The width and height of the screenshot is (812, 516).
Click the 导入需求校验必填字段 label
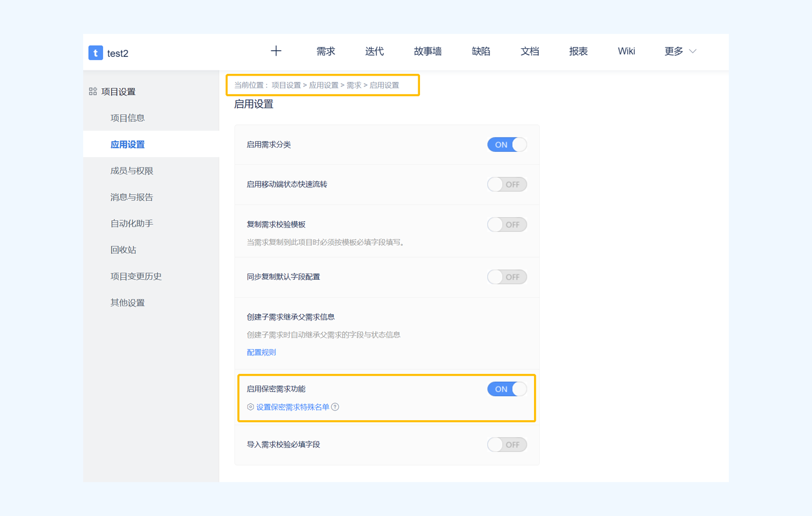(x=284, y=444)
